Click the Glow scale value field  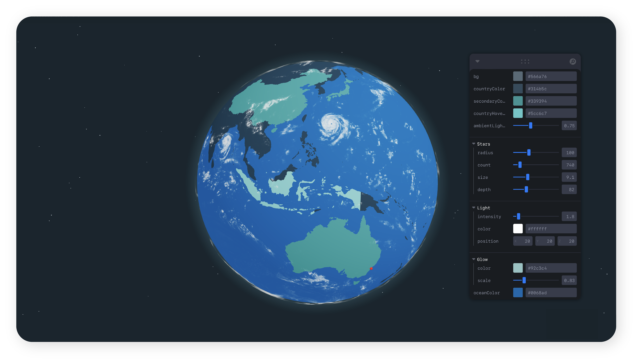coord(569,280)
